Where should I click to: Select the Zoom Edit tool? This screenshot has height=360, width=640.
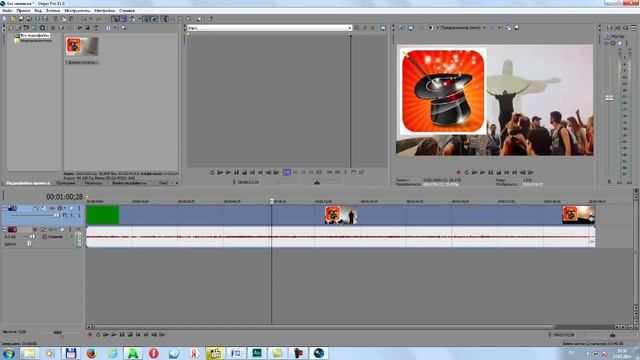pos(188,19)
